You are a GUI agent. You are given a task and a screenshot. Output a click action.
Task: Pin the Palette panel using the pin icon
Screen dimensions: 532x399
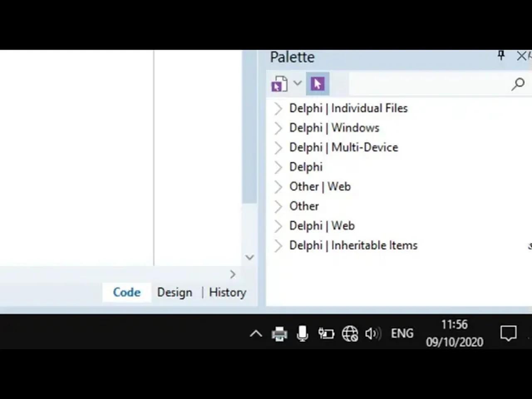pyautogui.click(x=501, y=56)
